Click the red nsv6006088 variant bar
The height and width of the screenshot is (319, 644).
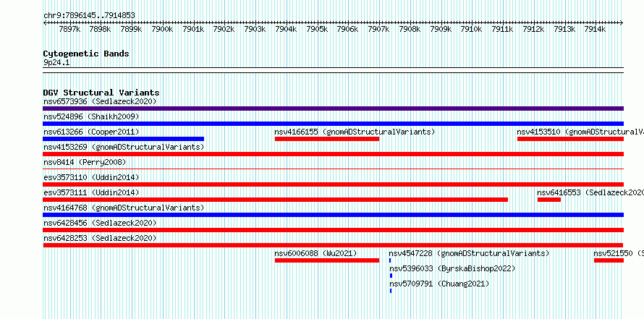pos(327,260)
